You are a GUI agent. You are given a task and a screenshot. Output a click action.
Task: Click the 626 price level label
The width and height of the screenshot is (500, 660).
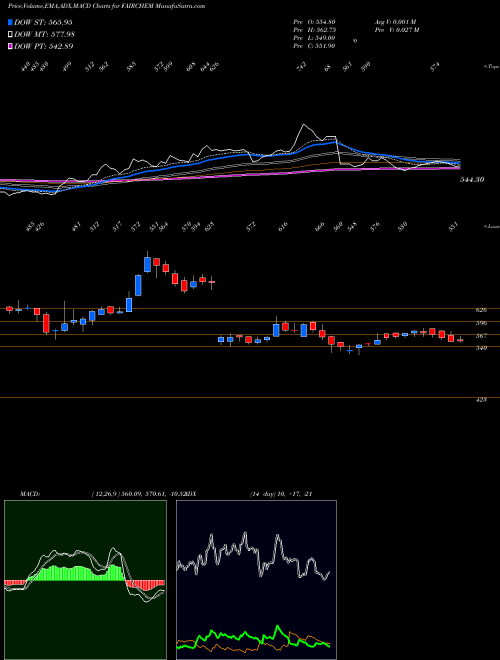tap(481, 310)
